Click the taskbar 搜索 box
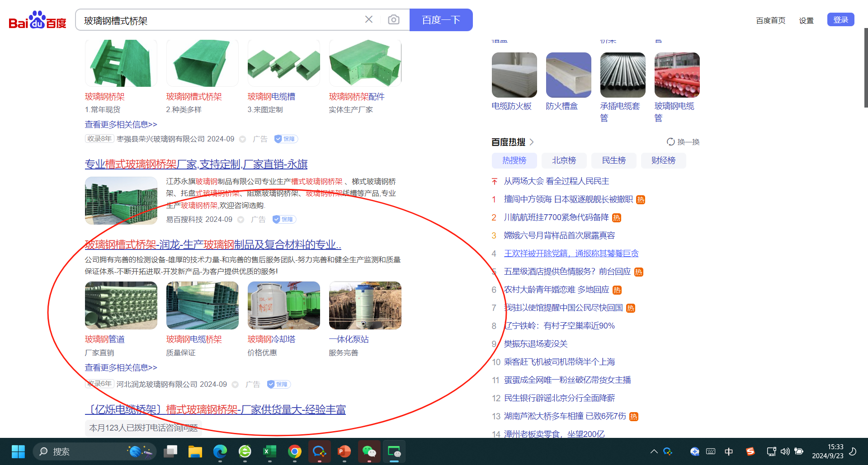Viewport: 868px width, 465px height. point(94,451)
